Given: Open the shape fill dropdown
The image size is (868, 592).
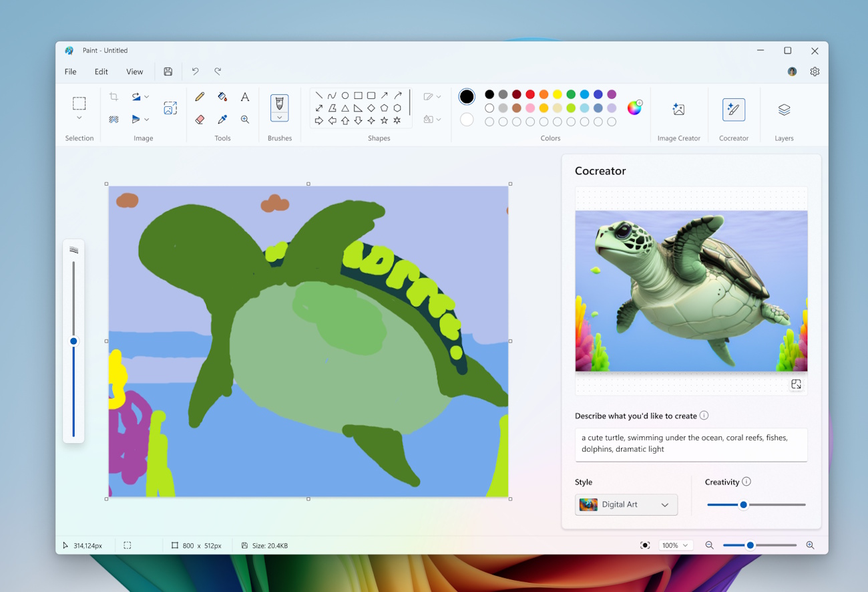Looking at the screenshot, I should coord(432,120).
